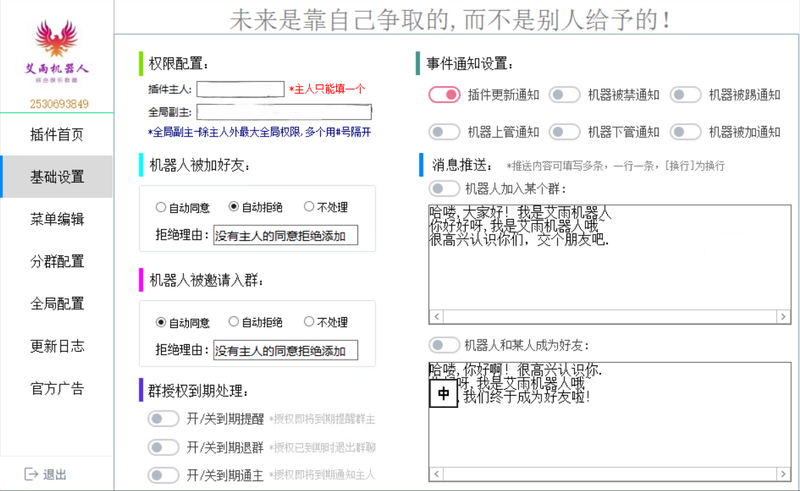Choose 不处理 for 机器人被邀请入群
Image resolution: width=800 pixels, height=491 pixels.
(x=309, y=322)
